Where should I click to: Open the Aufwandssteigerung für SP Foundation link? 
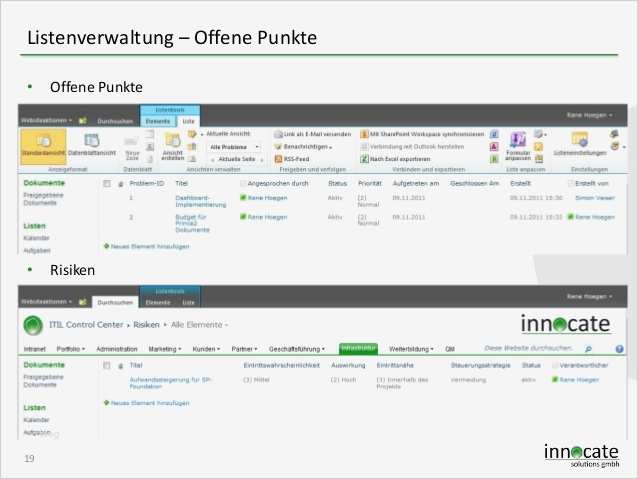(170, 383)
